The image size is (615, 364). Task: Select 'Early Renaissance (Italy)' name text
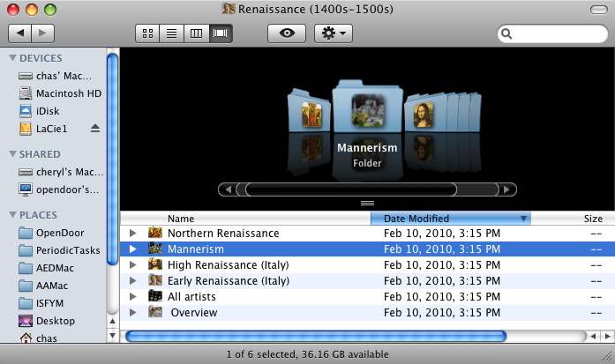(x=229, y=281)
